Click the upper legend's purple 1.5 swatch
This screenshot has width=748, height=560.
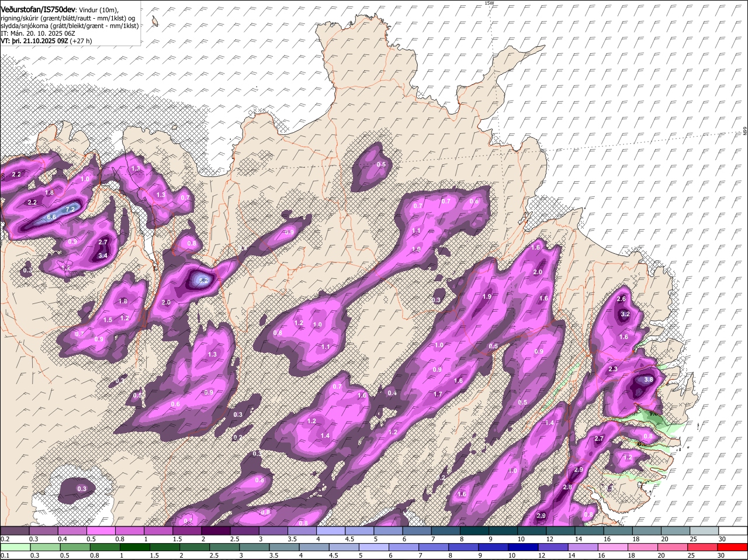187,530
